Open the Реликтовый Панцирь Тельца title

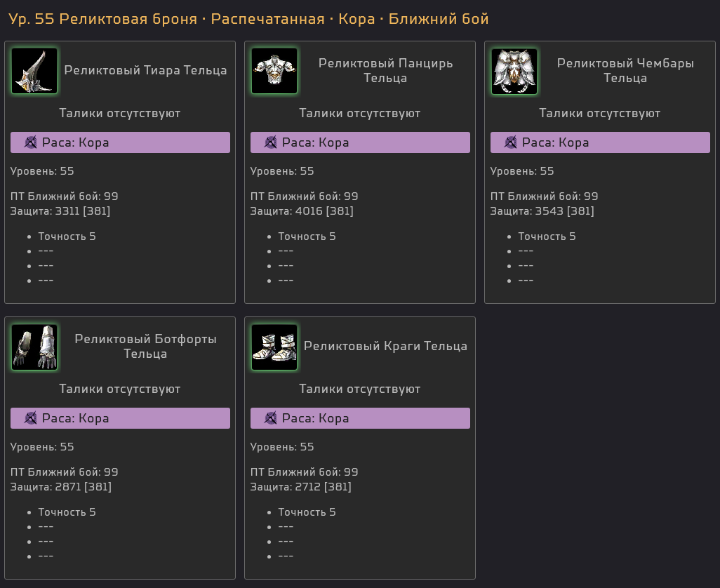click(x=386, y=70)
